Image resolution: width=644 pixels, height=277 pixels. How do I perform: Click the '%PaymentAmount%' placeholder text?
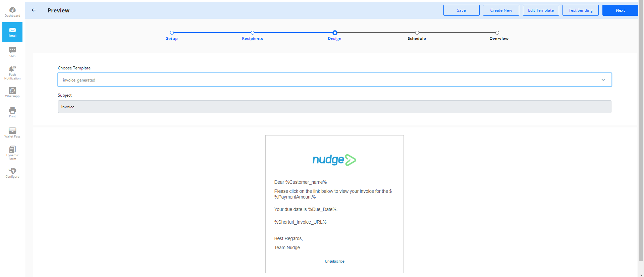295,197
